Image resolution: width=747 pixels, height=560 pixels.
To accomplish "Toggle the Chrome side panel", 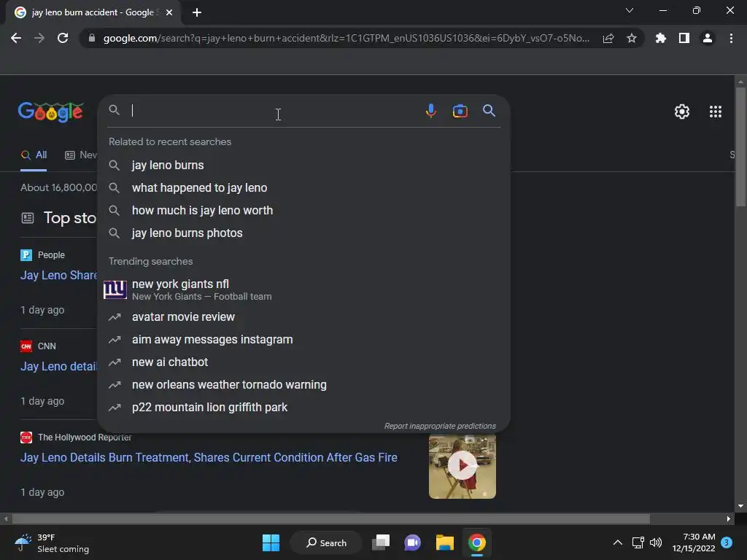I will click(x=684, y=38).
